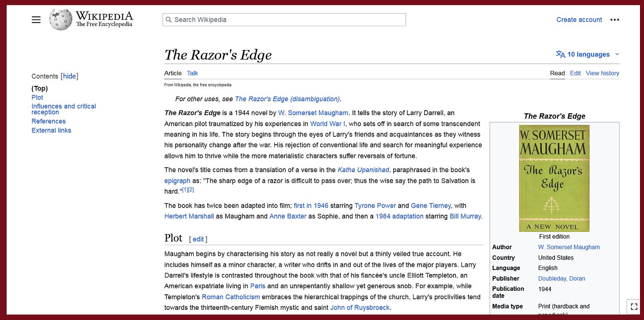
Task: Focus the Search Wikipedia field
Action: 284,19
